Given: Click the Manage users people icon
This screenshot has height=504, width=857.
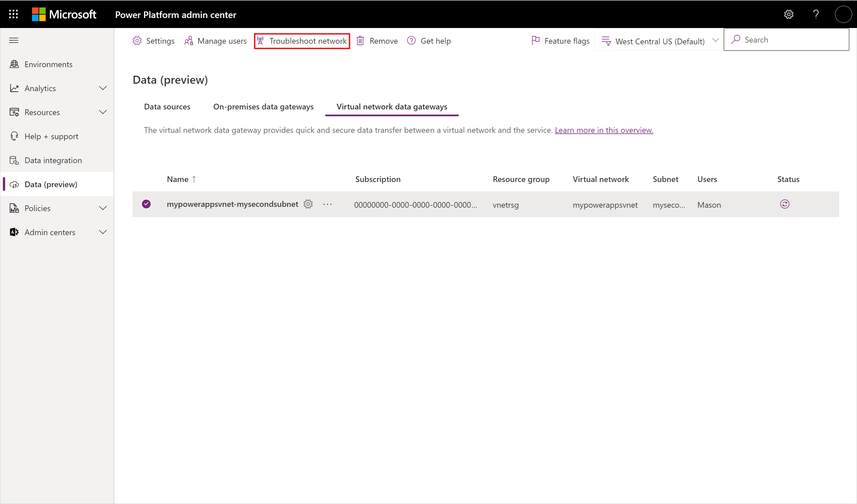Looking at the screenshot, I should tap(189, 41).
